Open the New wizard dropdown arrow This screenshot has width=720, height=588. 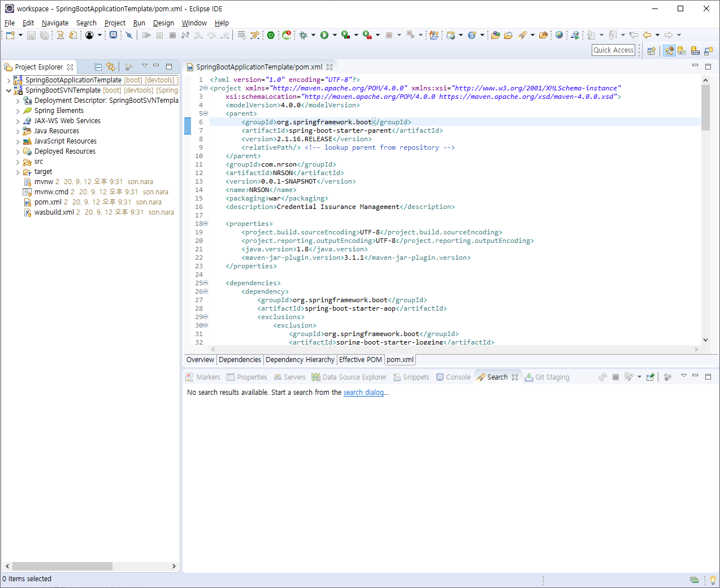tap(20, 35)
